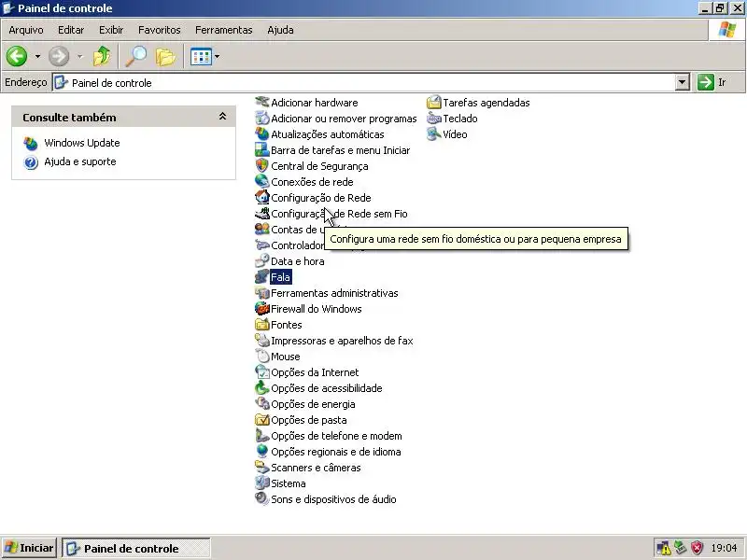
Task: Collapse the Consulte também panel
Action: point(222,117)
